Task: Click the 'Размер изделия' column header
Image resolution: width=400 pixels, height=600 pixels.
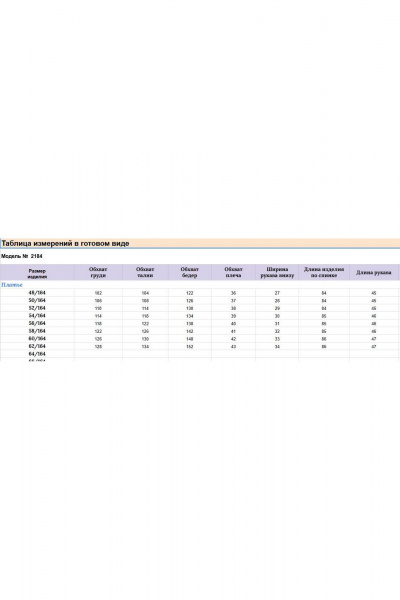Action: click(37, 273)
